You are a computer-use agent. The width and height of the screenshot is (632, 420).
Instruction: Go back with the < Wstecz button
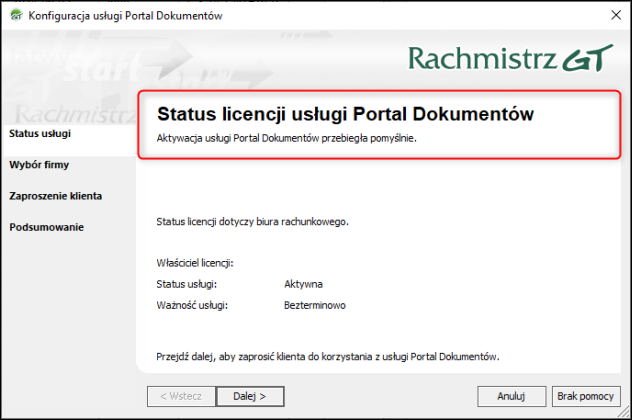pyautogui.click(x=181, y=396)
